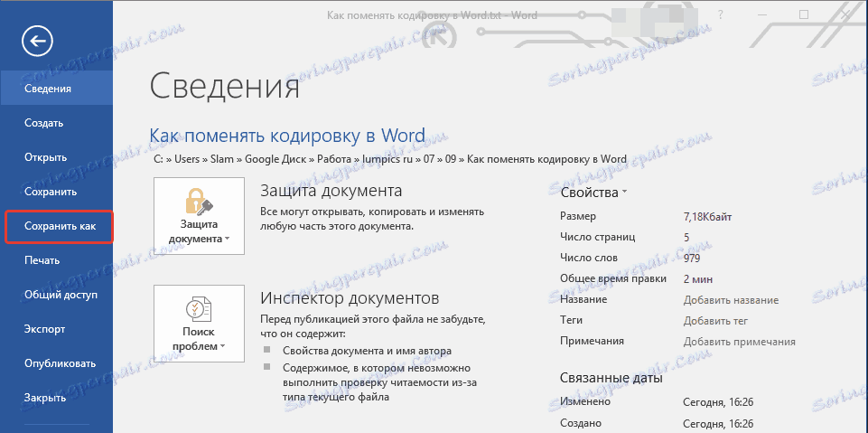
Task: Open the Печать section
Action: (x=56, y=260)
